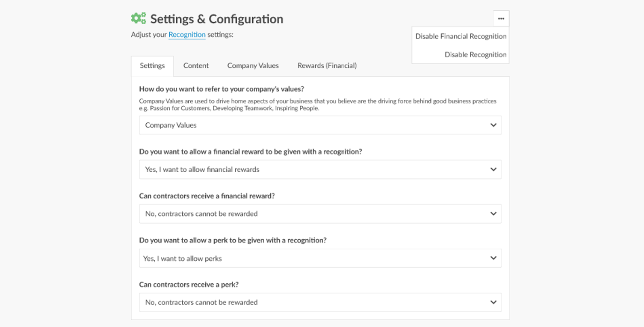Open the Rewards (Financial) tab

pos(327,66)
